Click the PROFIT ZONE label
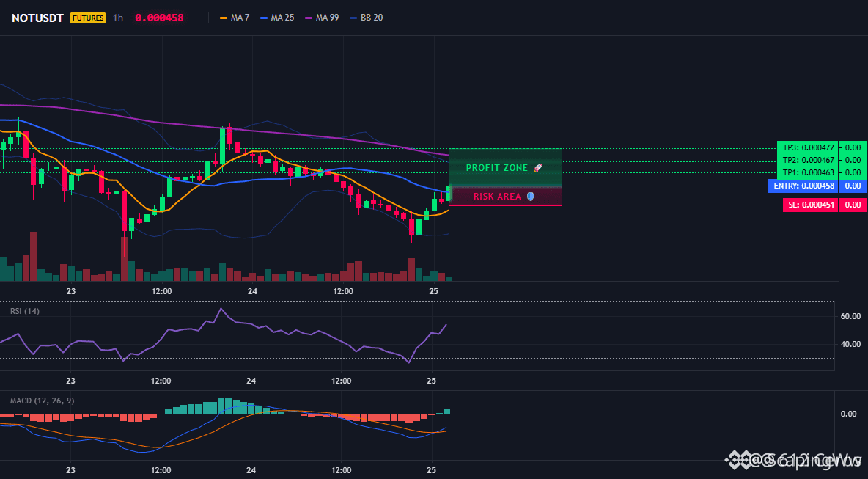The width and height of the screenshot is (868, 479). pyautogui.click(x=497, y=168)
